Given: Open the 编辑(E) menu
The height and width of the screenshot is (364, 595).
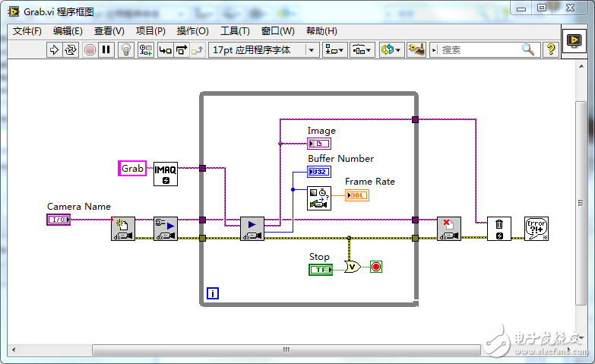Looking at the screenshot, I should 68,31.
